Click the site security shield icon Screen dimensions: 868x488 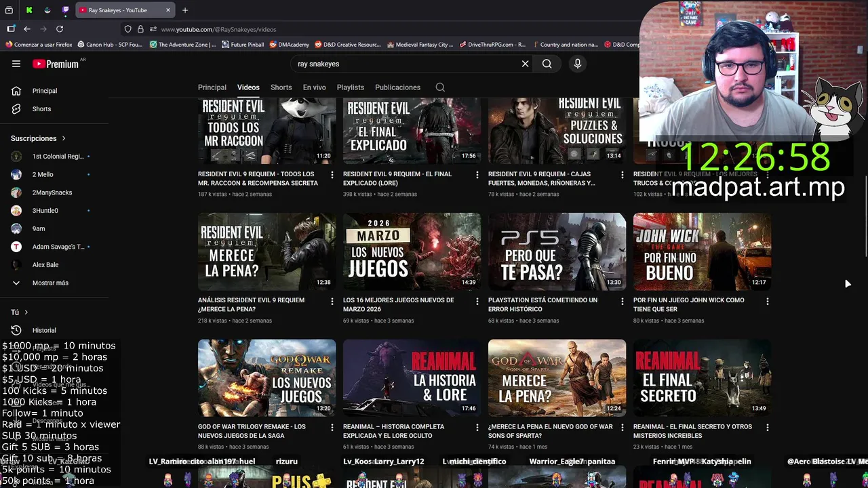127,29
